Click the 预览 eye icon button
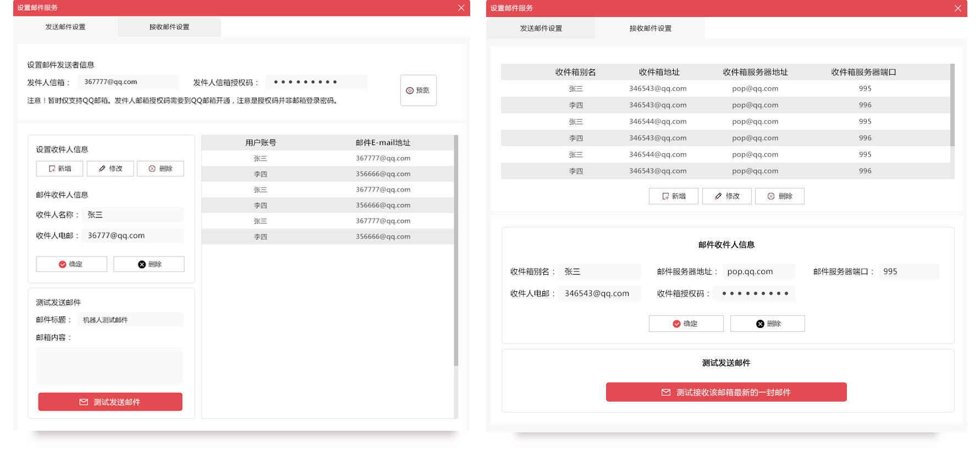Screen dimensions: 980x456 [x=418, y=91]
